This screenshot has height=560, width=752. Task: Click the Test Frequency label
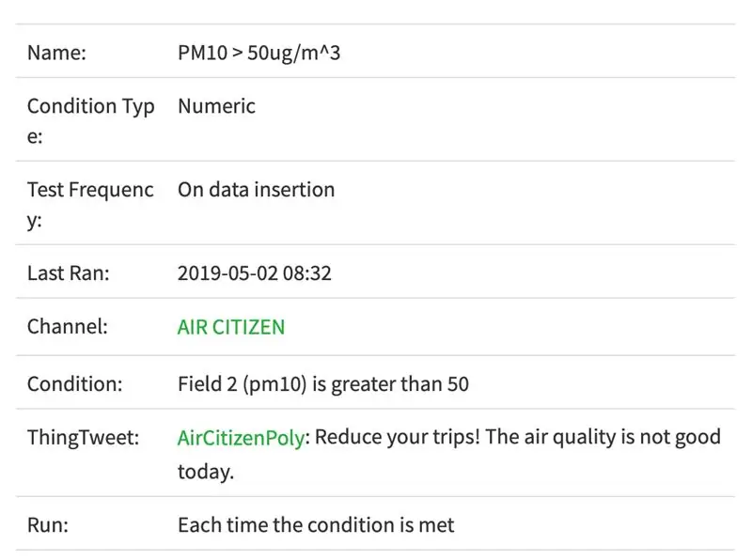pyautogui.click(x=90, y=205)
